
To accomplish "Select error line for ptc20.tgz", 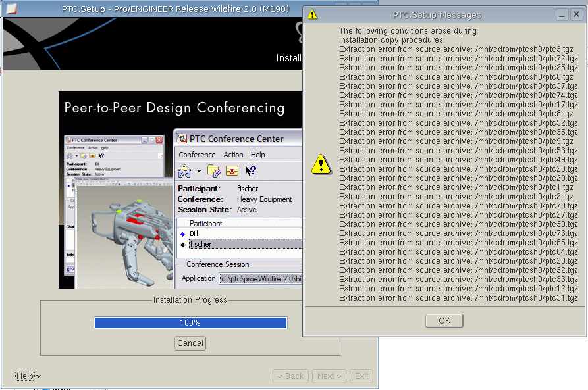I will click(458, 261).
